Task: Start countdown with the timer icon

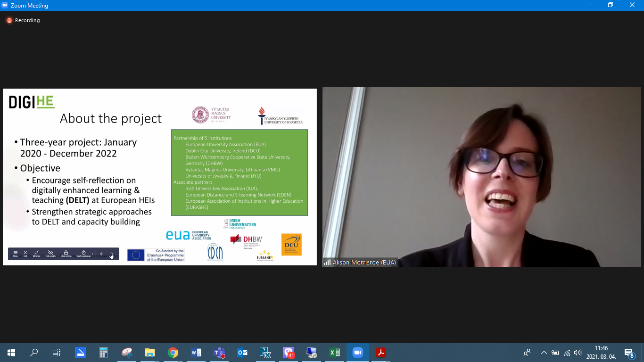Action: [x=83, y=254]
